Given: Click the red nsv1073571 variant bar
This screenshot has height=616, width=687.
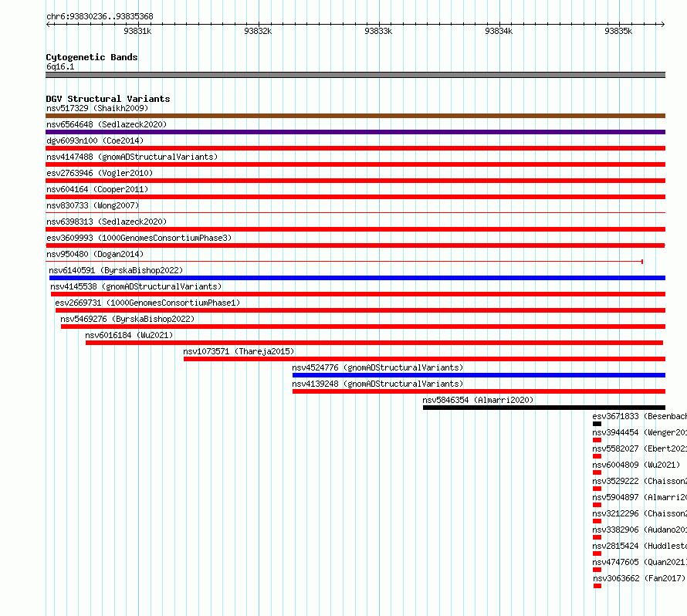Looking at the screenshot, I should pos(425,359).
